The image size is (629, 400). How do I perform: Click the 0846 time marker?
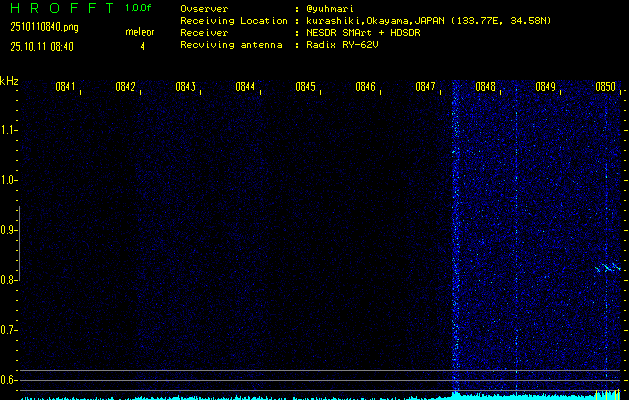click(x=365, y=87)
